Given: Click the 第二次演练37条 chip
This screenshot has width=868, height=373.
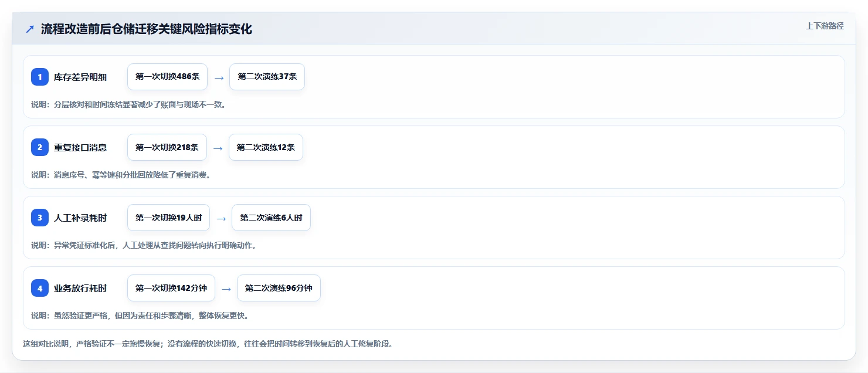Looking at the screenshot, I should click(267, 77).
